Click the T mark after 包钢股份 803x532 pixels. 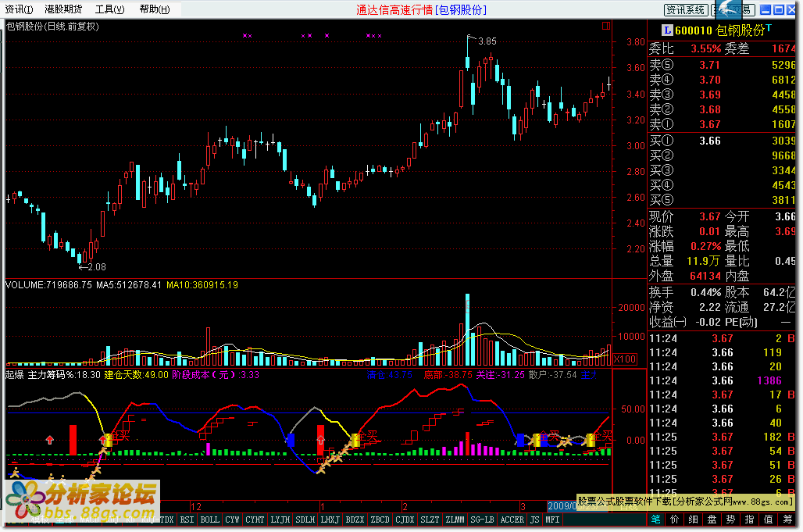[x=769, y=27]
